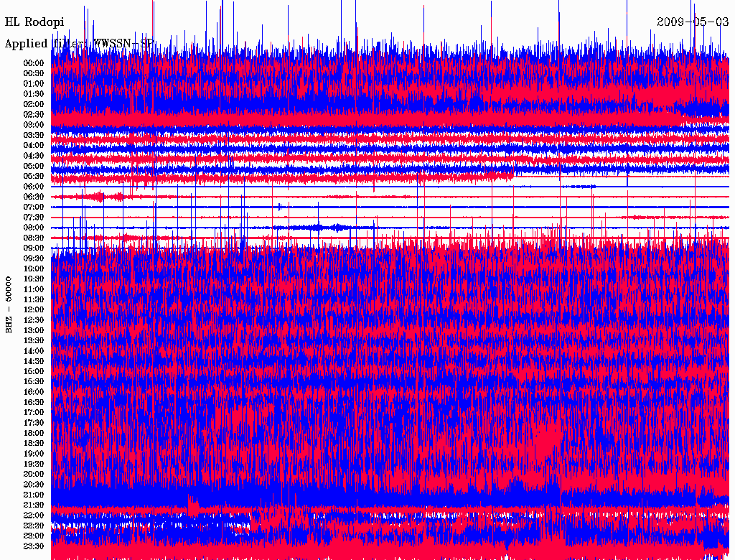Image resolution: width=735 pixels, height=560 pixels.
Task: Pick the 15:00 time marker
Action: pos(34,372)
